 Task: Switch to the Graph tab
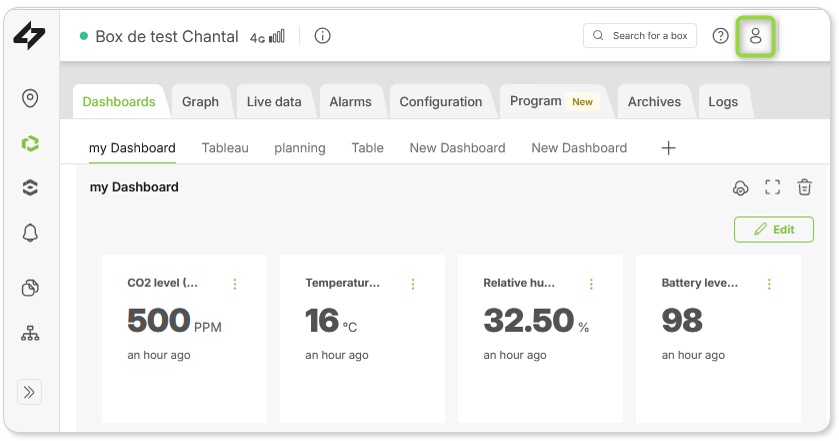coord(200,102)
